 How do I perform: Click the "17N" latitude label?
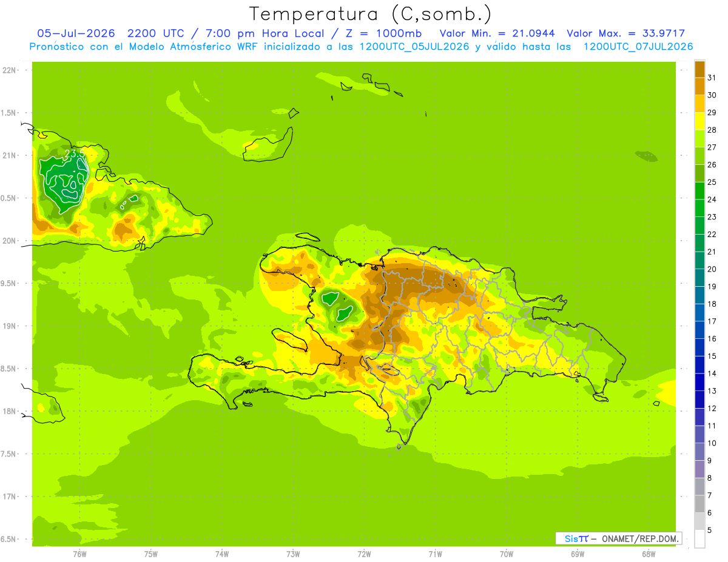click(9, 497)
